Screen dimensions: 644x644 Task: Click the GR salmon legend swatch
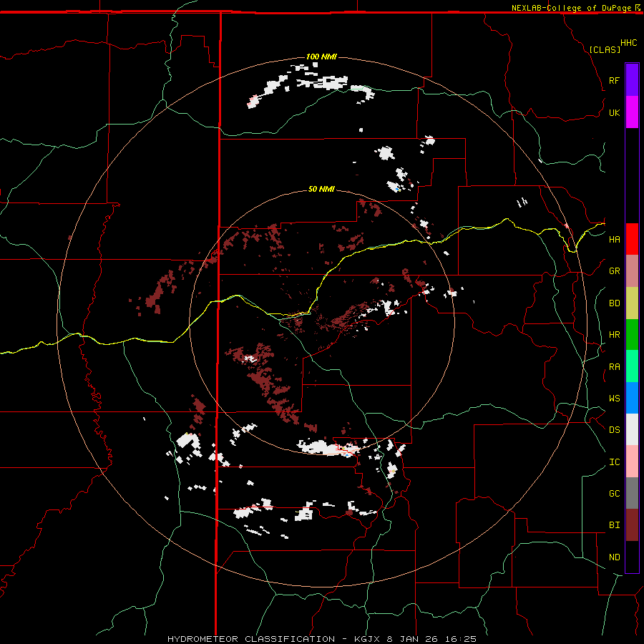pos(632,271)
